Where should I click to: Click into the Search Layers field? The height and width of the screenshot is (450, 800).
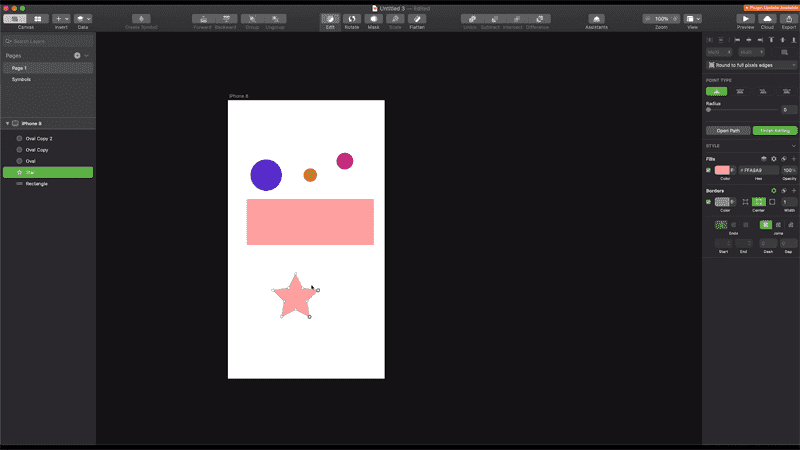pos(48,41)
